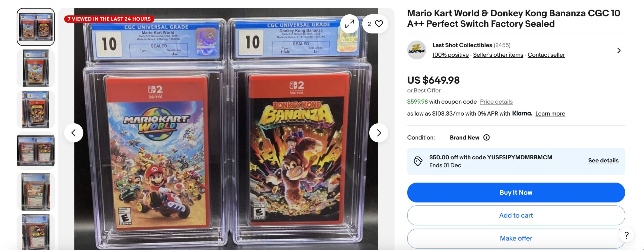Select the first thumbnail of both games
This screenshot has width=644, height=250.
click(x=36, y=27)
